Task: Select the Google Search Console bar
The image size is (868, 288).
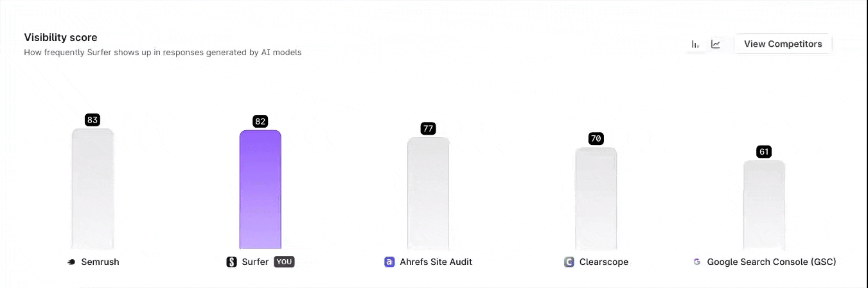Action: 764,204
